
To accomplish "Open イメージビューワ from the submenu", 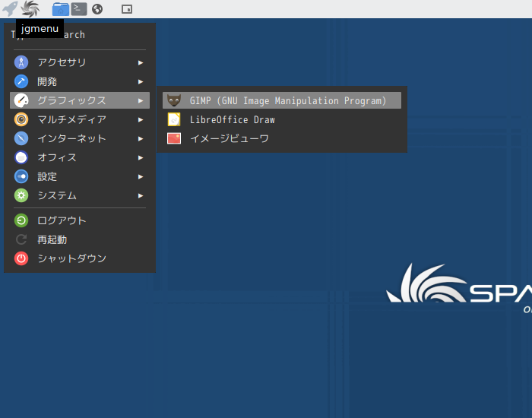I will 282,138.
